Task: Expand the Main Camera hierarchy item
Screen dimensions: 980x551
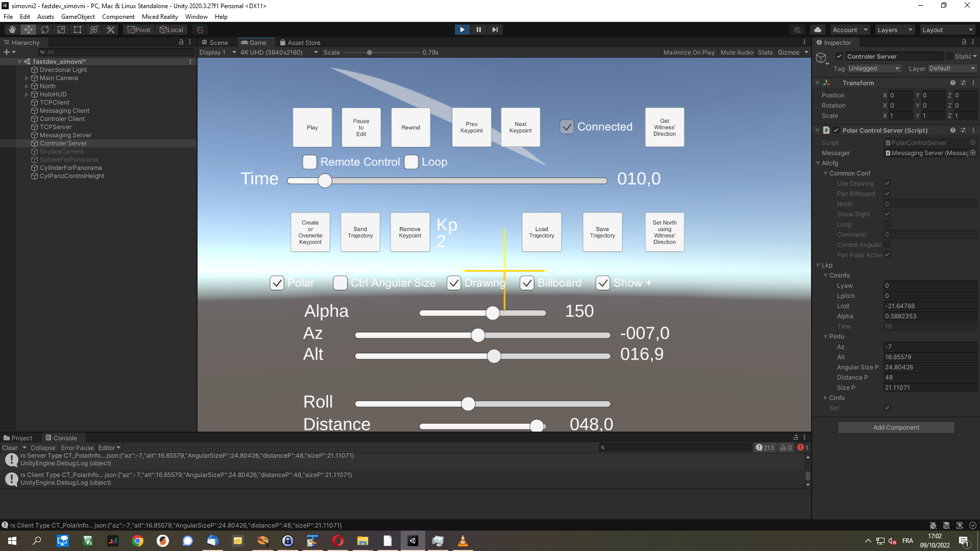Action: pos(27,78)
